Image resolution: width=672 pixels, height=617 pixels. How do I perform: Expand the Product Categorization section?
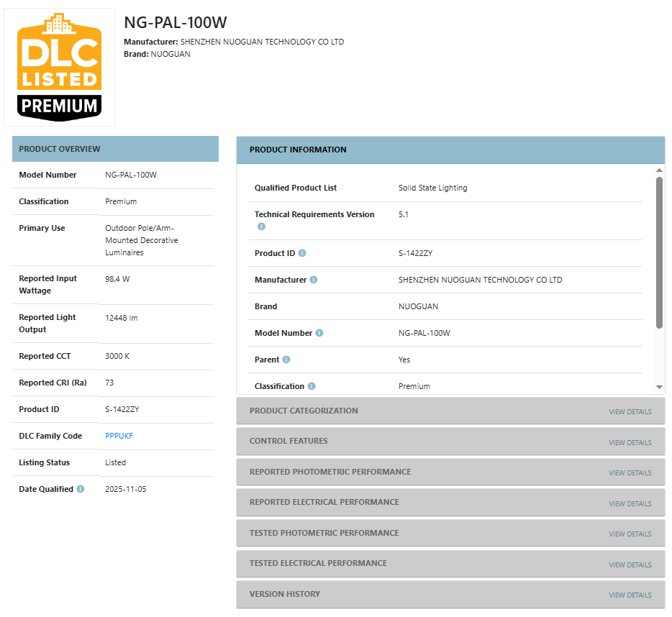pyautogui.click(x=630, y=412)
